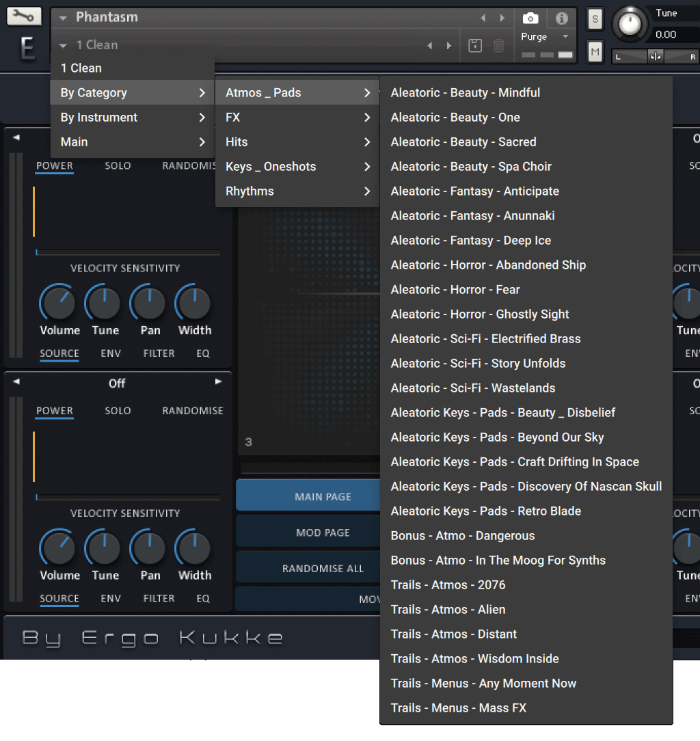Switch upper layer to ENV tab
700x741 pixels.
(111, 353)
